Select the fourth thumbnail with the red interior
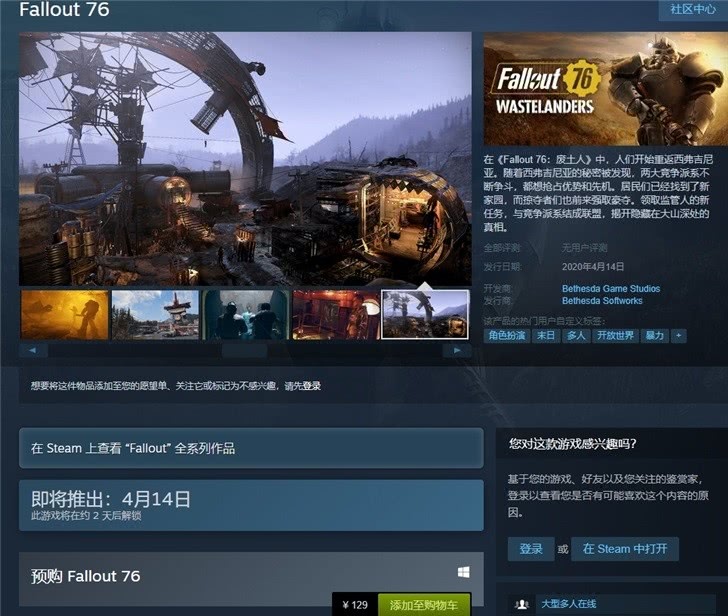This screenshot has height=616, width=728. click(x=336, y=315)
